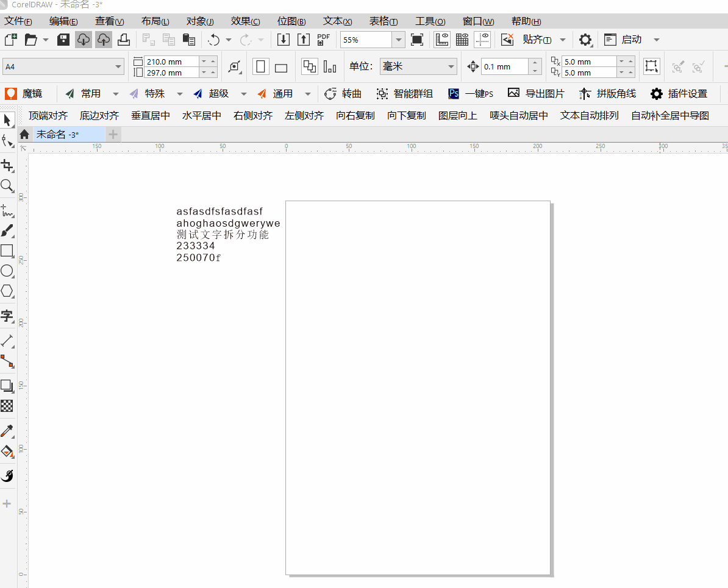The height and width of the screenshot is (588, 728).
Task: Click the 导出图片 button
Action: click(x=536, y=94)
